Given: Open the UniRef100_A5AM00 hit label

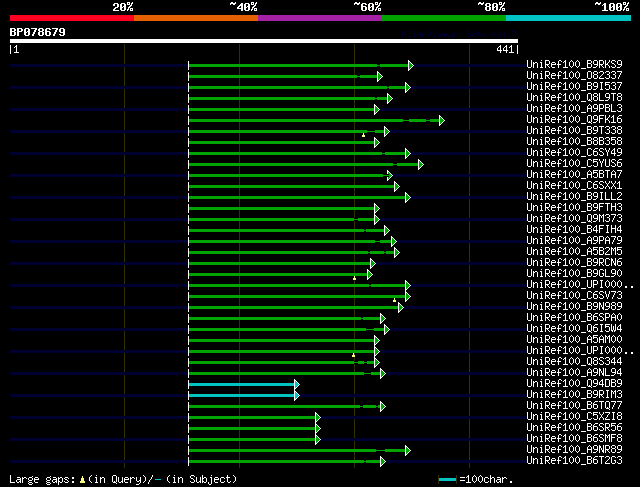Looking at the screenshot, I should tap(574, 340).
